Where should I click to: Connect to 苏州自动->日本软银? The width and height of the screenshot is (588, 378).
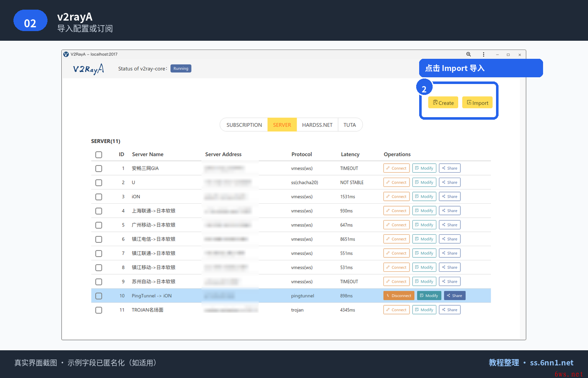pyautogui.click(x=396, y=281)
